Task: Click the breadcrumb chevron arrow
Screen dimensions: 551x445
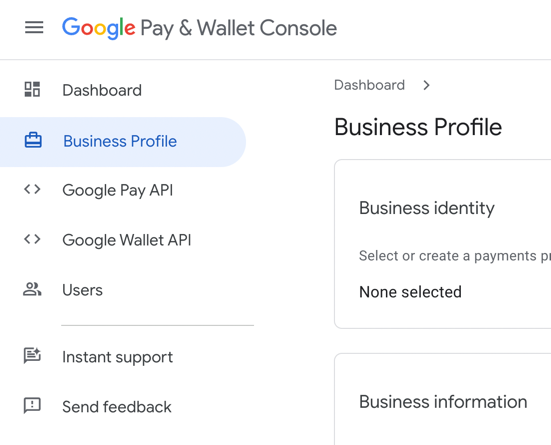Action: pos(426,85)
